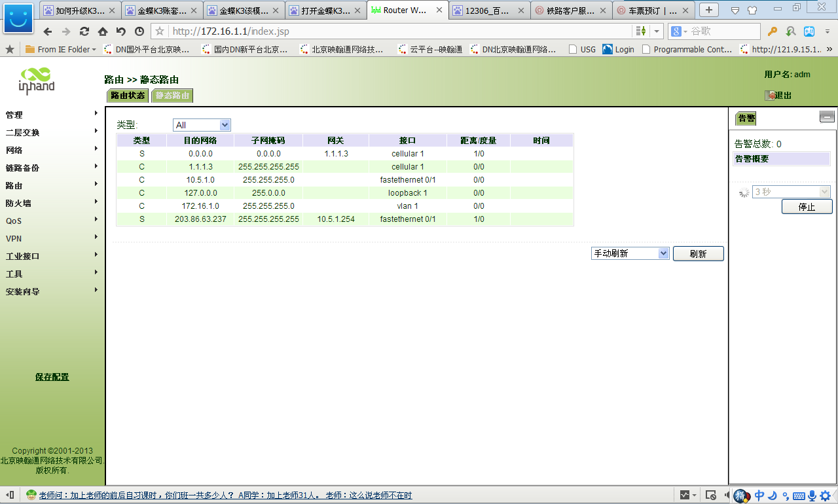Click the URL address bar
The image size is (838, 504).
click(x=393, y=31)
